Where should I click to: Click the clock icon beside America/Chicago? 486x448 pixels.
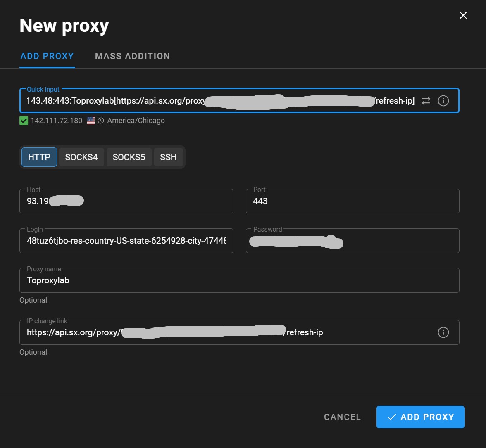tap(101, 121)
